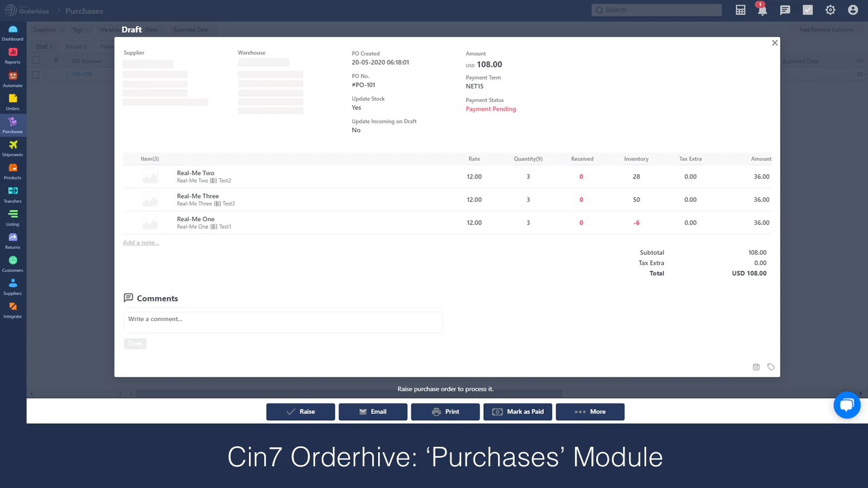
Task: Open the Listing module
Action: tap(12, 218)
